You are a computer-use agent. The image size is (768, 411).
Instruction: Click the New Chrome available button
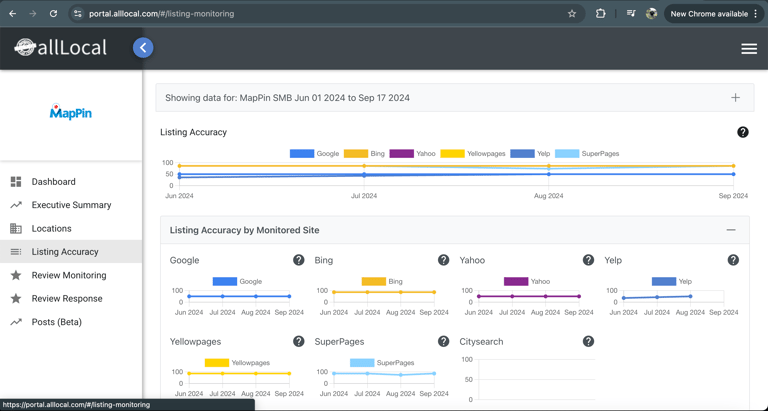coord(714,14)
